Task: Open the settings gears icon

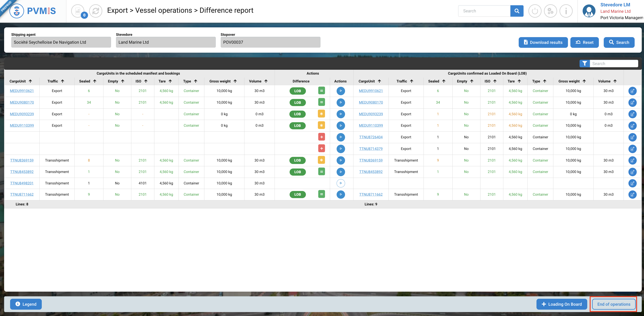Action: pos(550,11)
